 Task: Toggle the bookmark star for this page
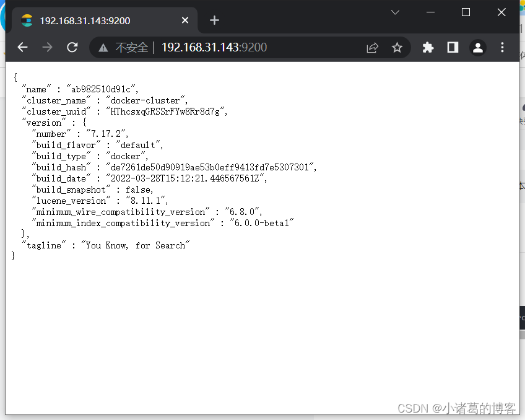click(397, 47)
